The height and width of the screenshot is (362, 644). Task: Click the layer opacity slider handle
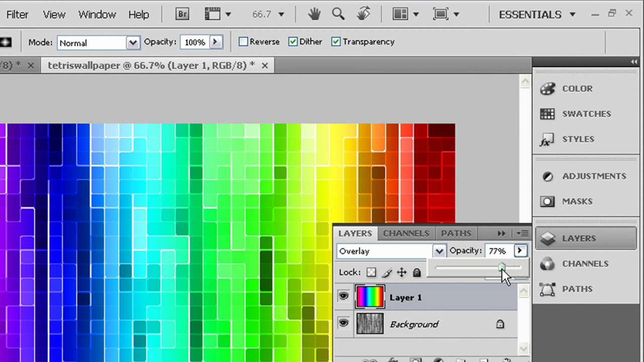pos(502,267)
